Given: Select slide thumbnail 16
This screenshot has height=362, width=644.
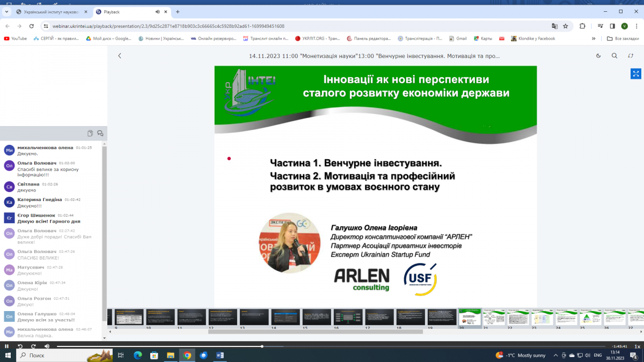Looking at the screenshot, I should 348,317.
